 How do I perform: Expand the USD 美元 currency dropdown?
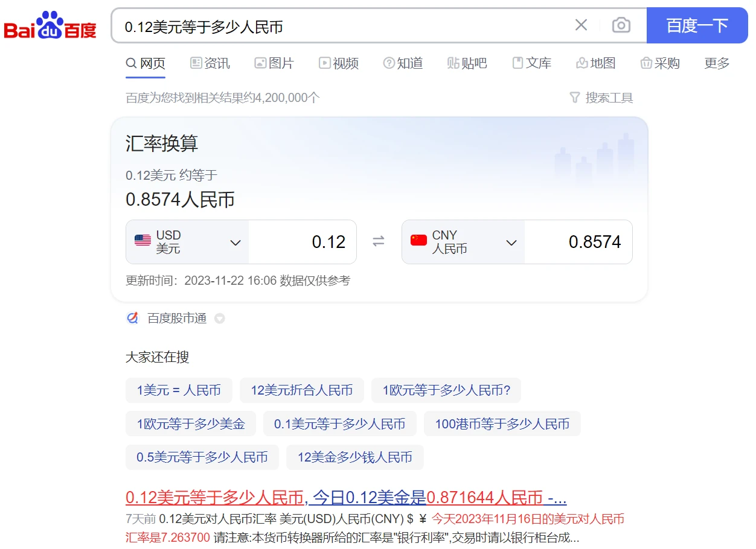coord(187,242)
